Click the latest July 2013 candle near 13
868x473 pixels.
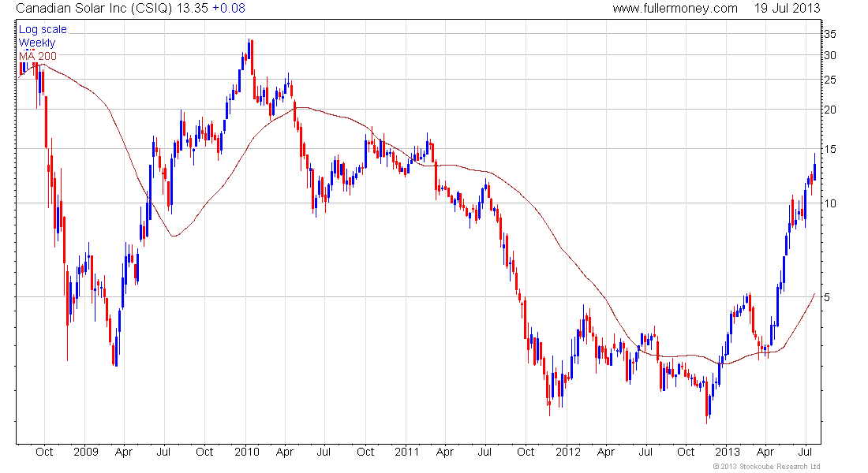(814, 167)
